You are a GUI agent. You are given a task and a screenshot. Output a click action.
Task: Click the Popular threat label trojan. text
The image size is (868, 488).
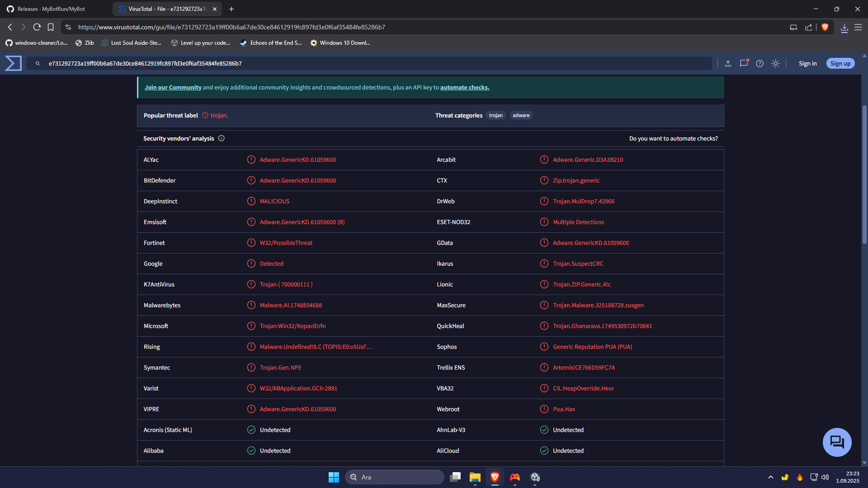219,116
